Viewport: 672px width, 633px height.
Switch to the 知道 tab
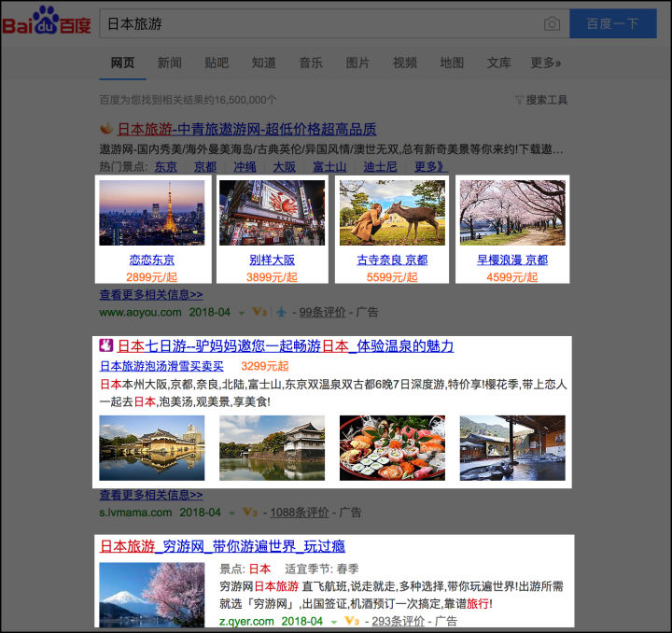pyautogui.click(x=263, y=63)
